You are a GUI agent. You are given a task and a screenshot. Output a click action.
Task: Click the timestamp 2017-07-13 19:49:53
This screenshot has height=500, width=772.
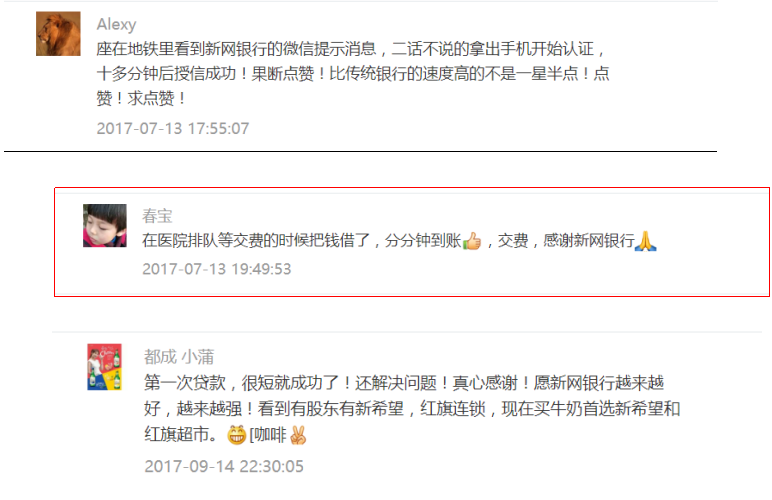[x=217, y=269]
